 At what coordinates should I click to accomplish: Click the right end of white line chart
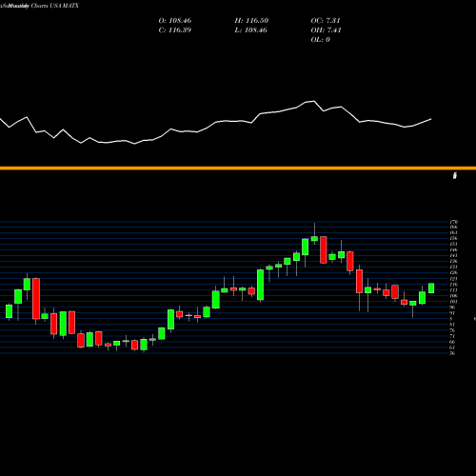pyautogui.click(x=431, y=119)
